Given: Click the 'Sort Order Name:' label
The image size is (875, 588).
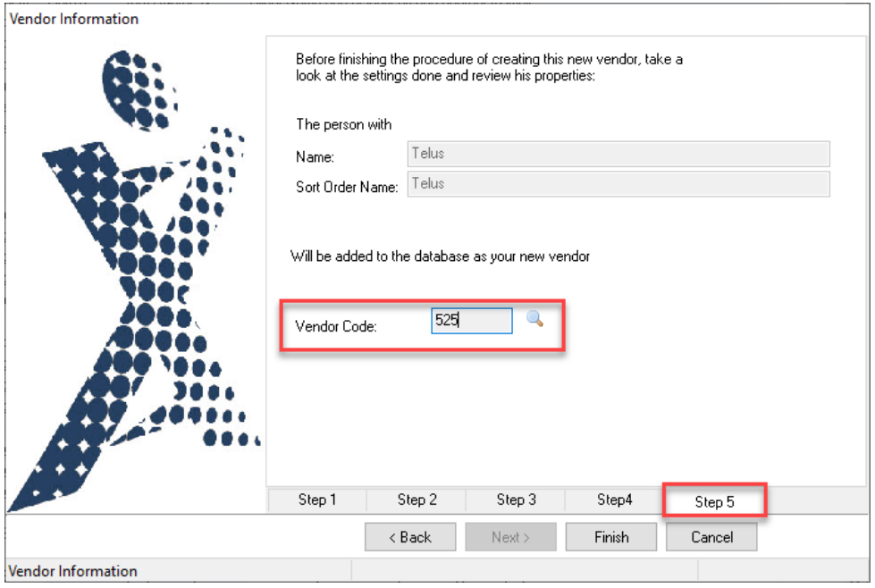Looking at the screenshot, I should (x=347, y=187).
